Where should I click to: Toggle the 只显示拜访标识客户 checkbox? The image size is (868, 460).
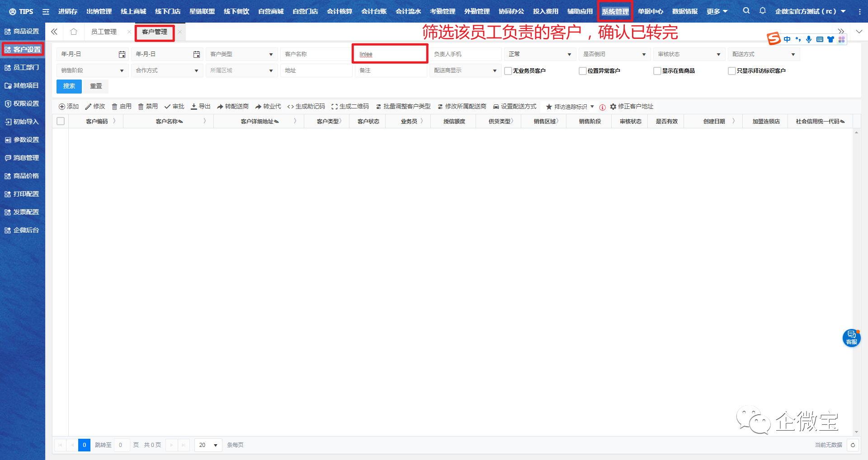[732, 71]
